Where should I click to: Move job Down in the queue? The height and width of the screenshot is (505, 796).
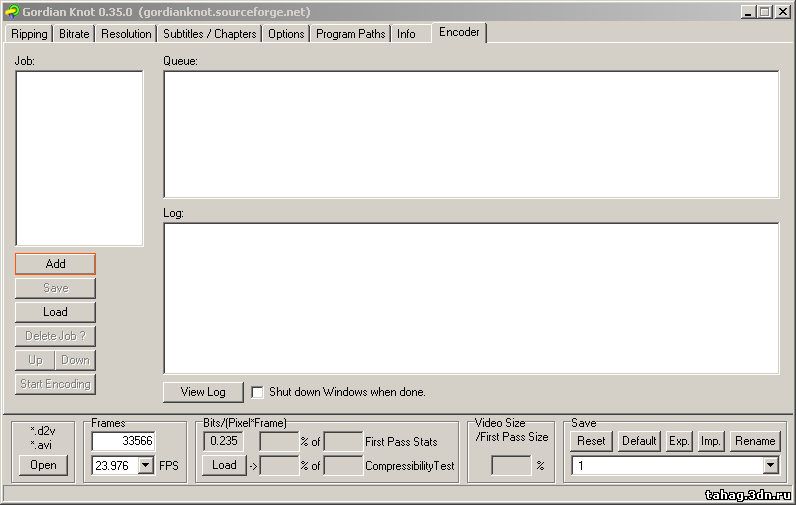[75, 360]
